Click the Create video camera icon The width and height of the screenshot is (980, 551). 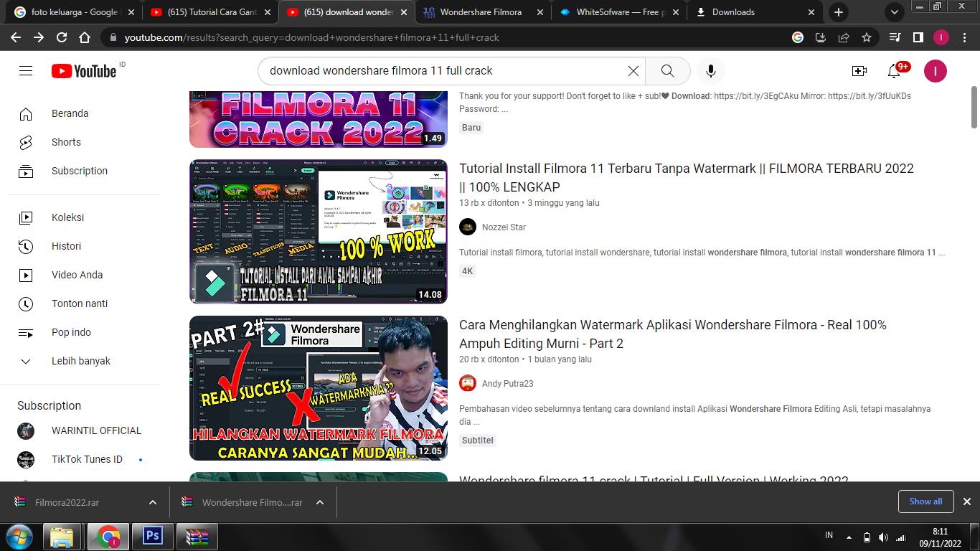859,71
